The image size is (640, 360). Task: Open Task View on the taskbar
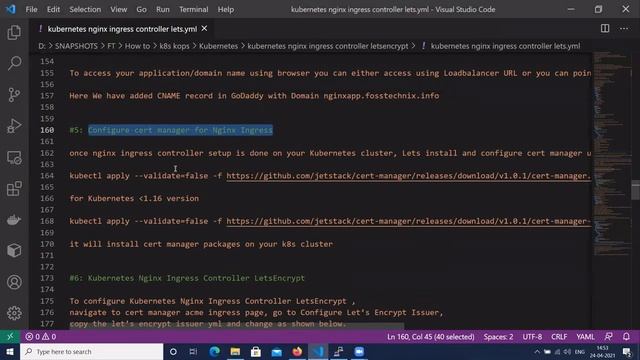click(193, 351)
